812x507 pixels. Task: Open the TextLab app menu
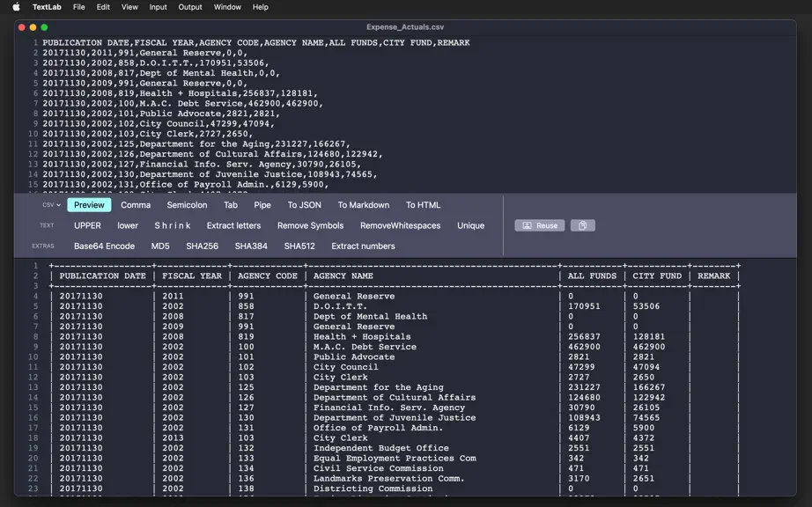click(x=47, y=7)
